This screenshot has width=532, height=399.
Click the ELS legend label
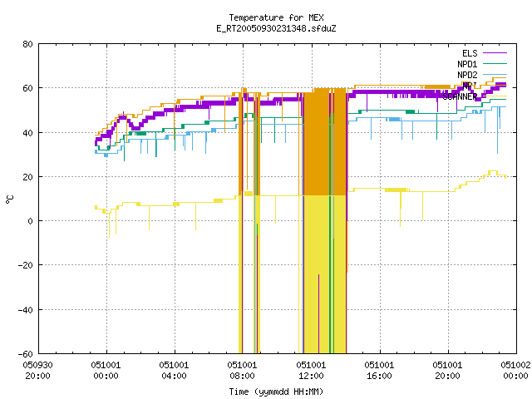(x=470, y=53)
